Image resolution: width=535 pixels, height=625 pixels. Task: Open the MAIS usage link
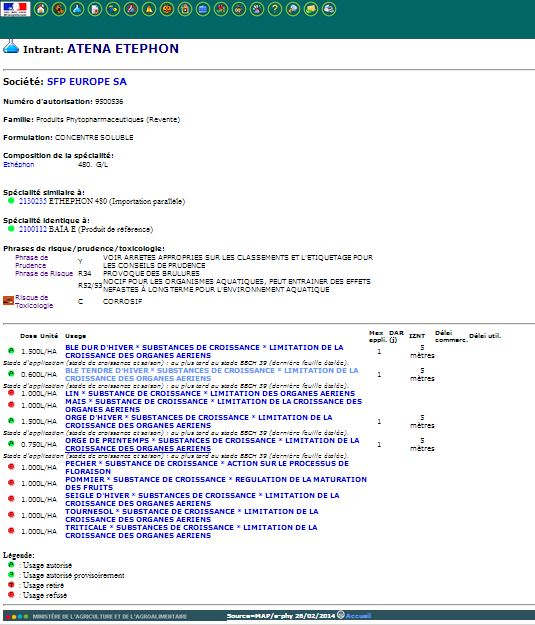coord(214,405)
